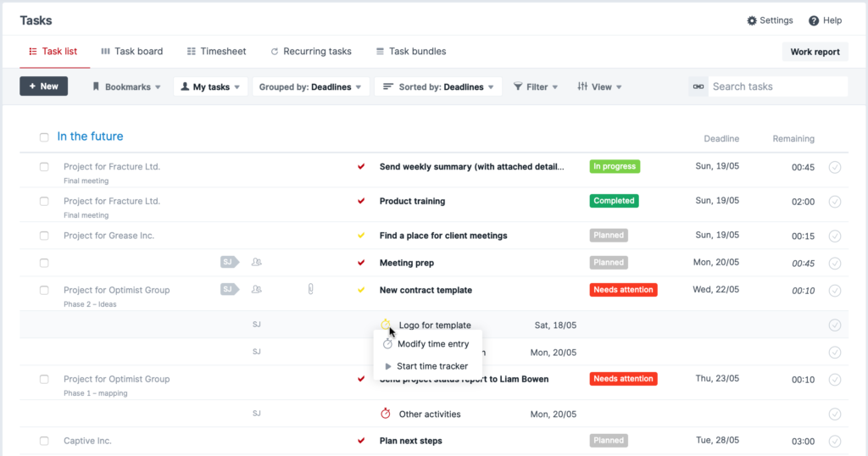Screen dimensions: 868x456
Task: Click the link icon beside the search field
Action: coord(698,86)
